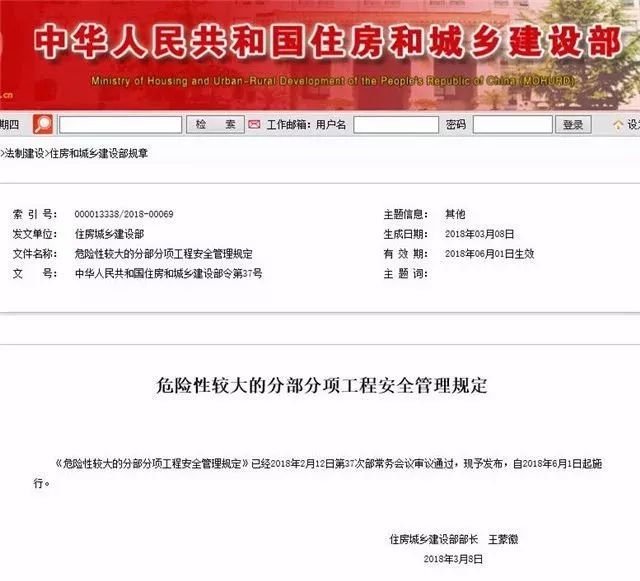Screen dimensions: 640x581
Task: Click the 发文单位 label
Action: click(x=35, y=234)
